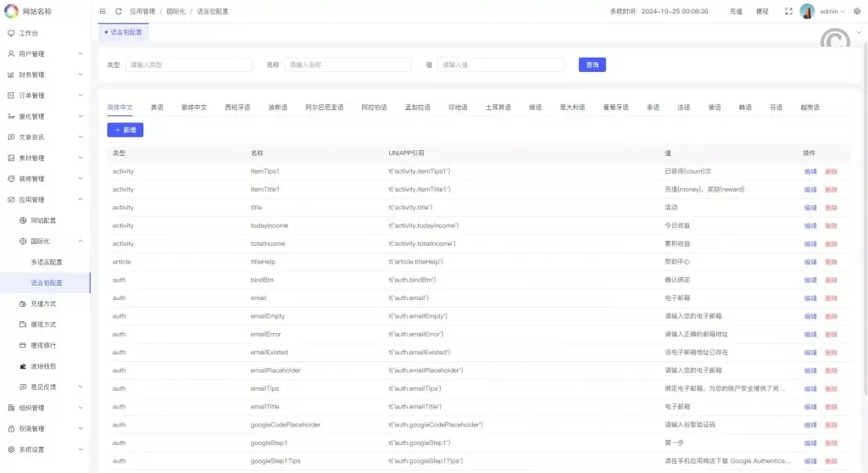Toggle fullscreen mode icon
The width and height of the screenshot is (868, 473).
[x=789, y=11]
